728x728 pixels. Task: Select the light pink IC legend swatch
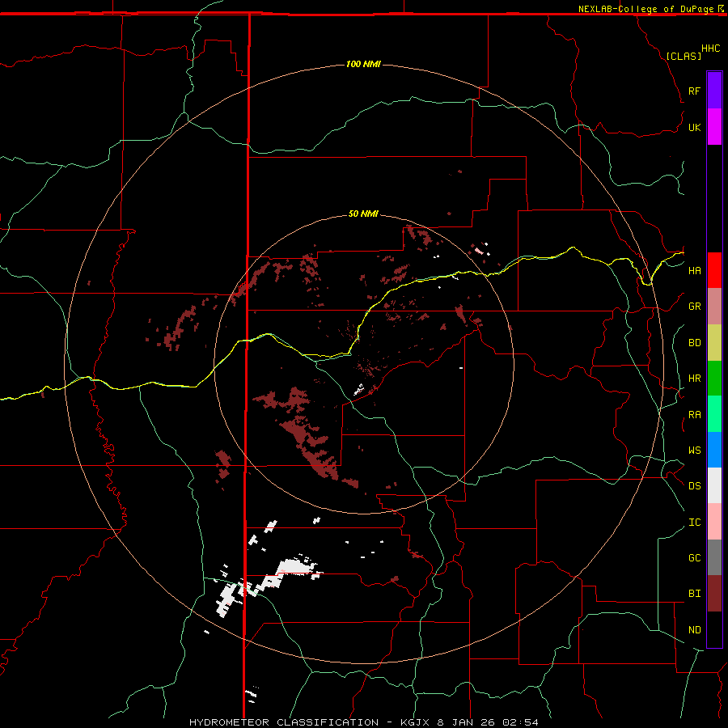[714, 522]
